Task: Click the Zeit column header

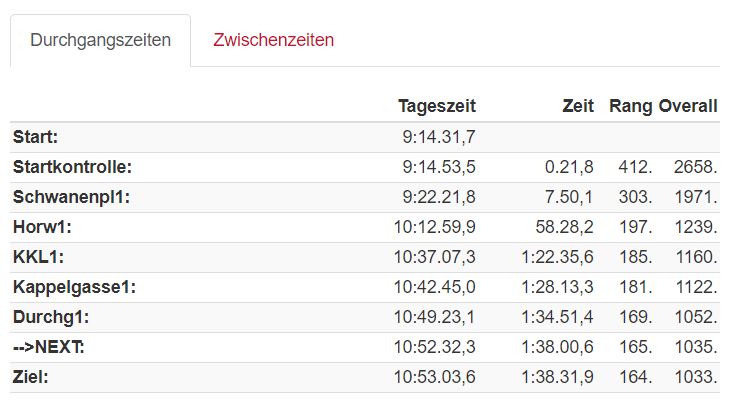Action: [578, 106]
